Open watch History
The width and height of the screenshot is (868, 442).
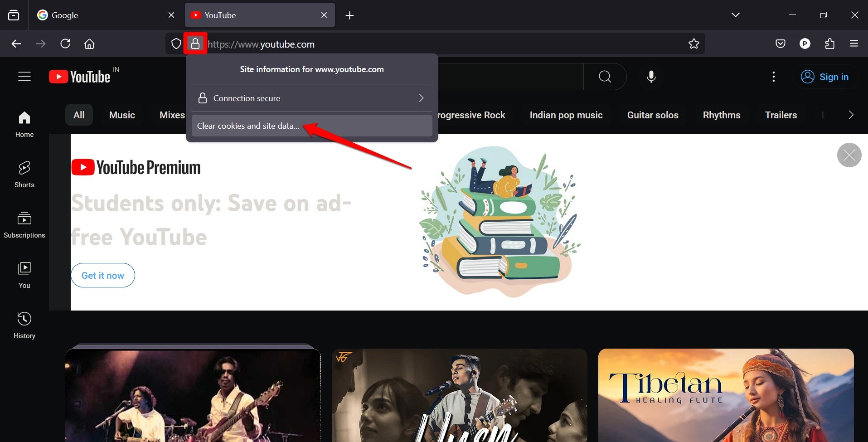24,325
